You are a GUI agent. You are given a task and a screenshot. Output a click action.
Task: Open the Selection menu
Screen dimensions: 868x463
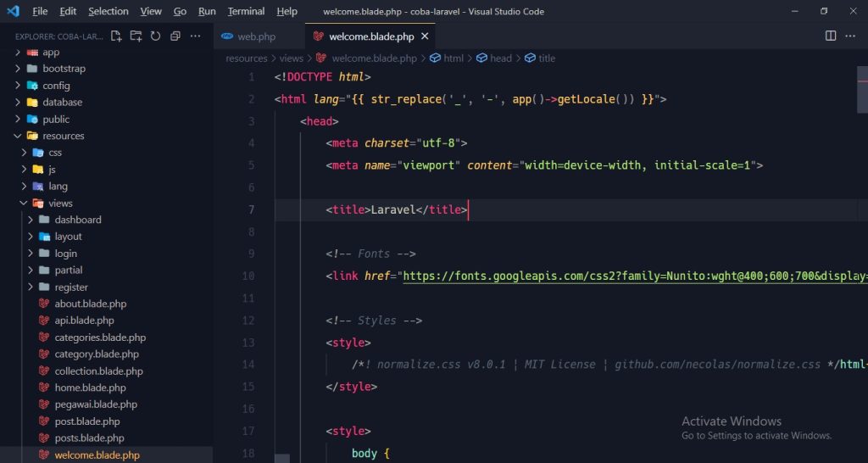[108, 11]
